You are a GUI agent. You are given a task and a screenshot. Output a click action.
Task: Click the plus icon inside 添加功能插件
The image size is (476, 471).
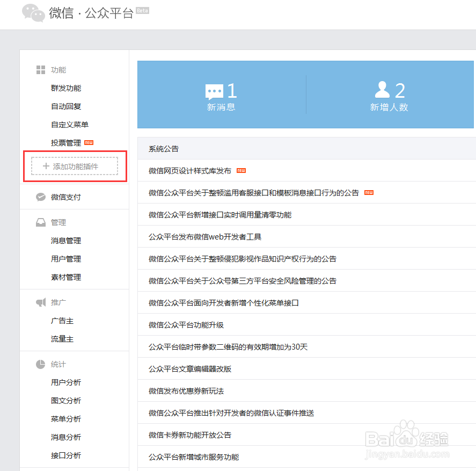[46, 166]
